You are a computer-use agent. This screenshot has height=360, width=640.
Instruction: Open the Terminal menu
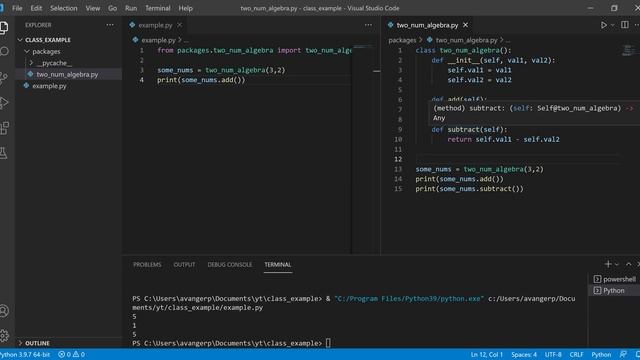click(158, 8)
